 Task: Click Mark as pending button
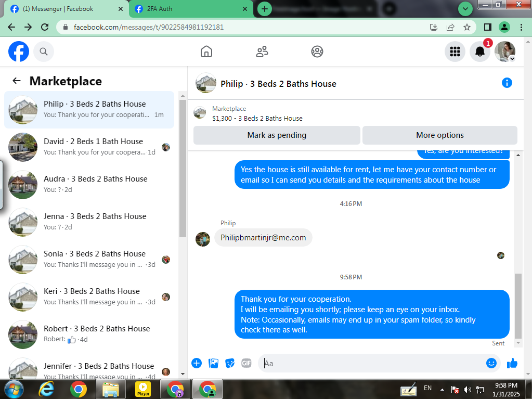[277, 135]
